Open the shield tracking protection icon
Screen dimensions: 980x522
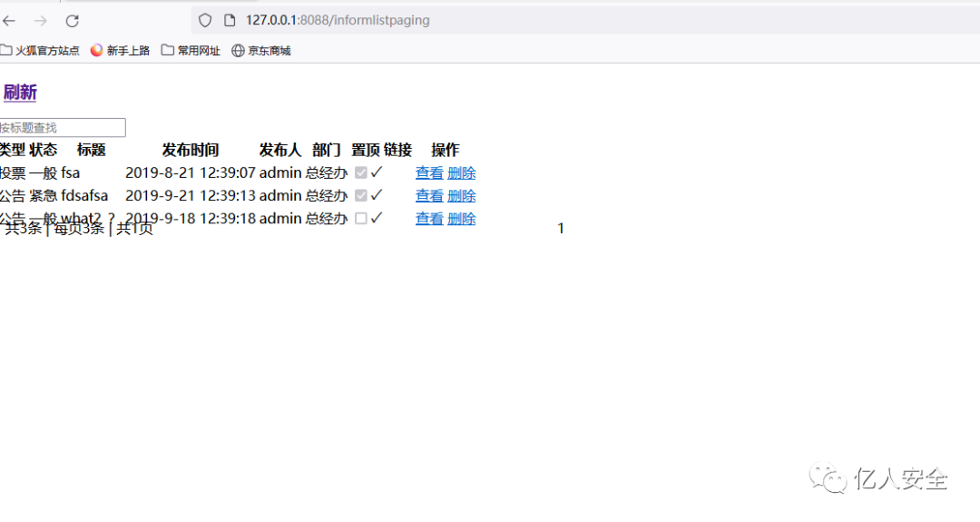pyautogui.click(x=205, y=20)
